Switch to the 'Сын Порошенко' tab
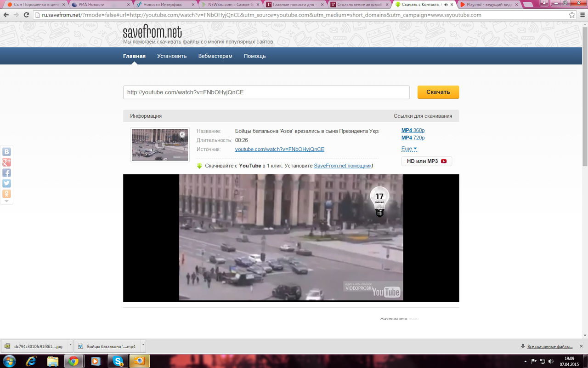 coord(36,5)
